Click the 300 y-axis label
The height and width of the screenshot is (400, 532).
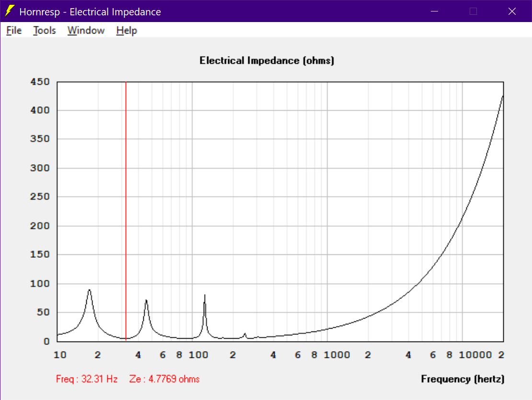[x=40, y=168]
